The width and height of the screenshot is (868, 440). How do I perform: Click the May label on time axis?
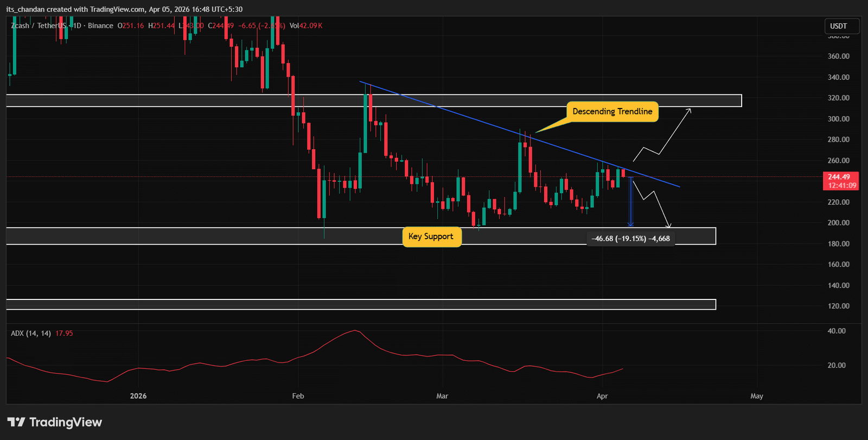tap(756, 396)
